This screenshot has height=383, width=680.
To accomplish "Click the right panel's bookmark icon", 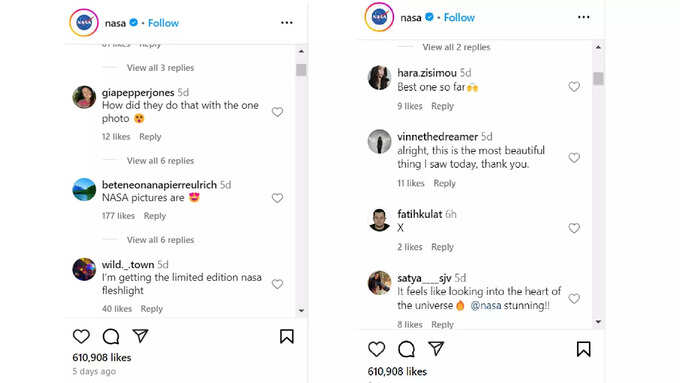I will (x=584, y=349).
